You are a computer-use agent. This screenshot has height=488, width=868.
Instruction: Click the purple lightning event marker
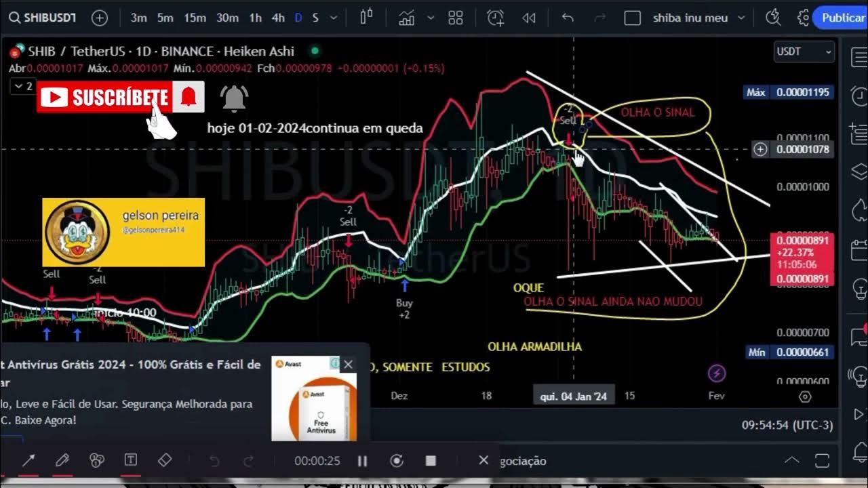[717, 373]
